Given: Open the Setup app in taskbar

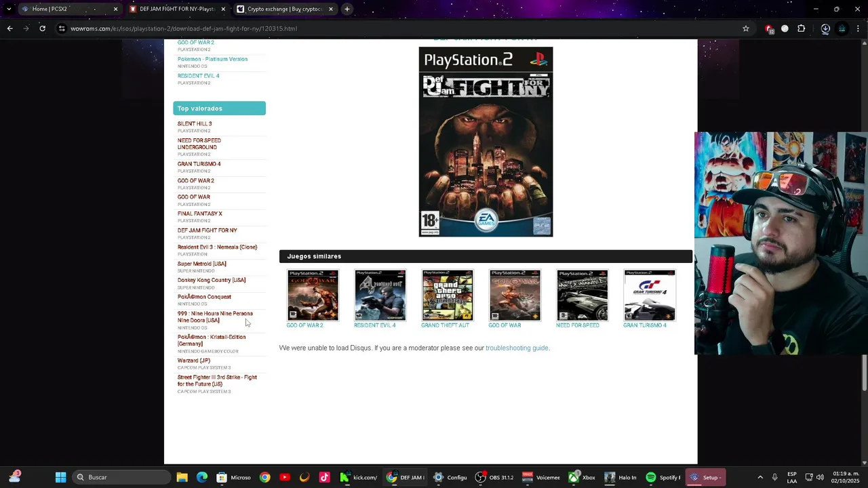Looking at the screenshot, I should (x=705, y=477).
